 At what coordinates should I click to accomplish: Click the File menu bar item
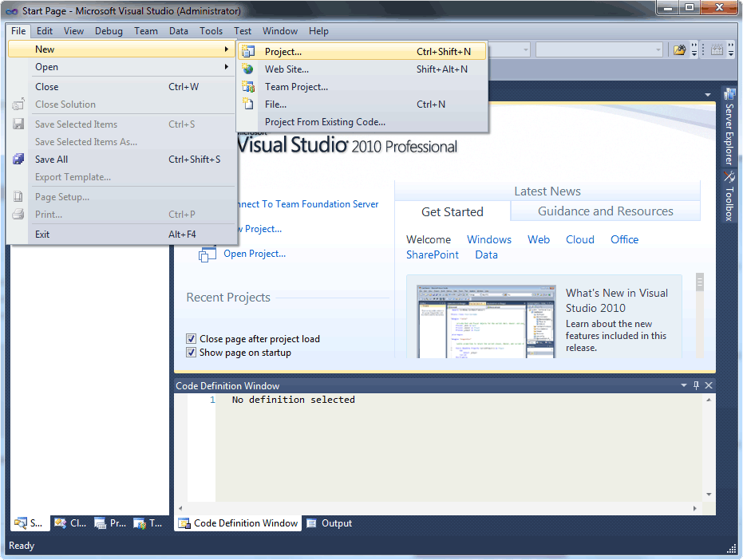pyautogui.click(x=18, y=31)
